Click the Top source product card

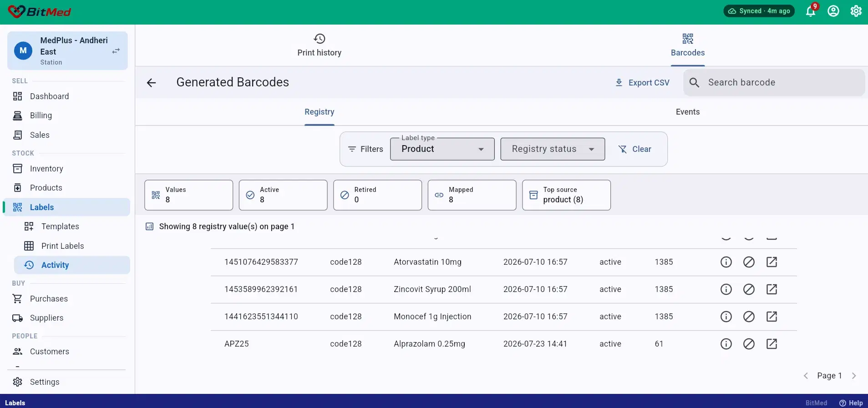point(566,195)
